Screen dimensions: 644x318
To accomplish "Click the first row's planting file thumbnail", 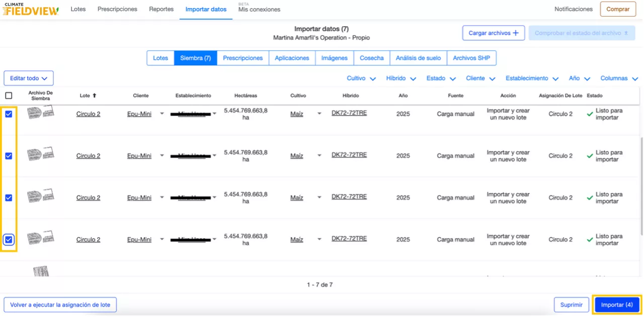I will tap(40, 113).
